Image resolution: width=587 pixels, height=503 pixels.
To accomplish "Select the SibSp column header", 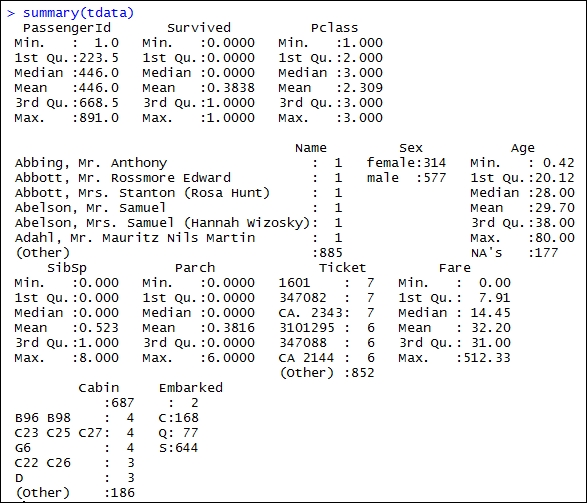I will (x=67, y=268).
